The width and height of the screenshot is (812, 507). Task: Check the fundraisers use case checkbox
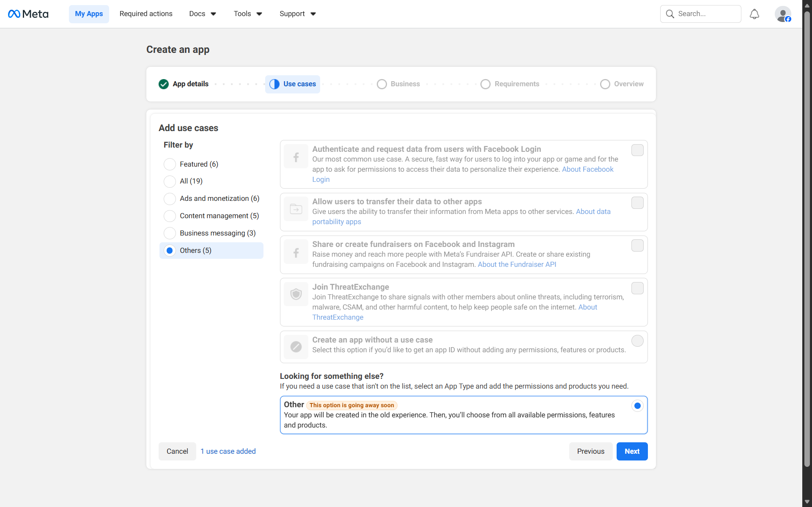tap(637, 246)
